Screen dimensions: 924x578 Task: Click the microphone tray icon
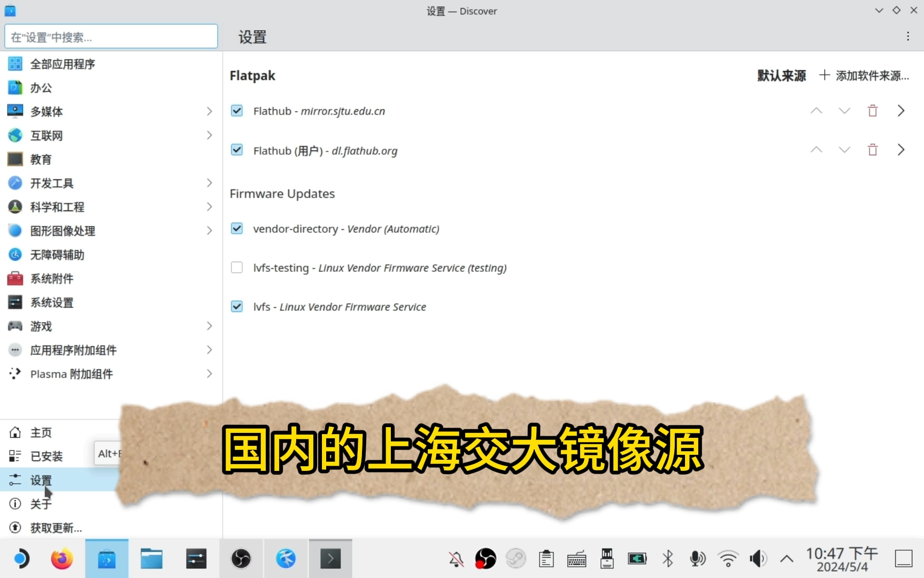[x=698, y=559]
